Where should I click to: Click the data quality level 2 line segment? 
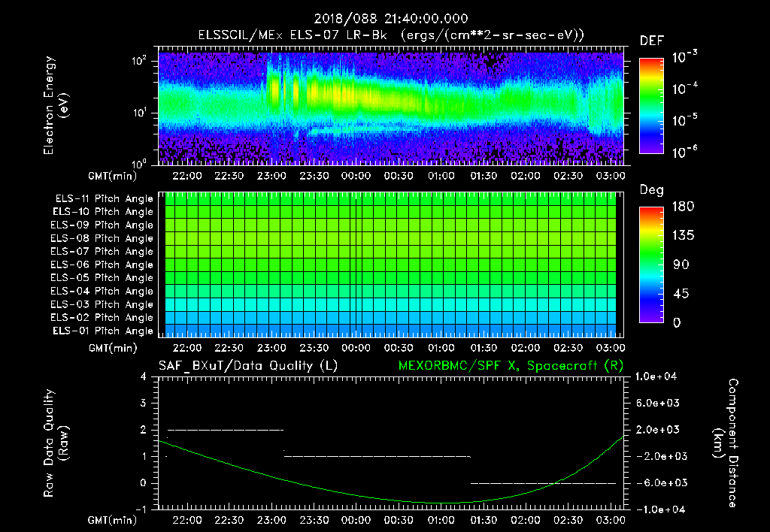226,431
